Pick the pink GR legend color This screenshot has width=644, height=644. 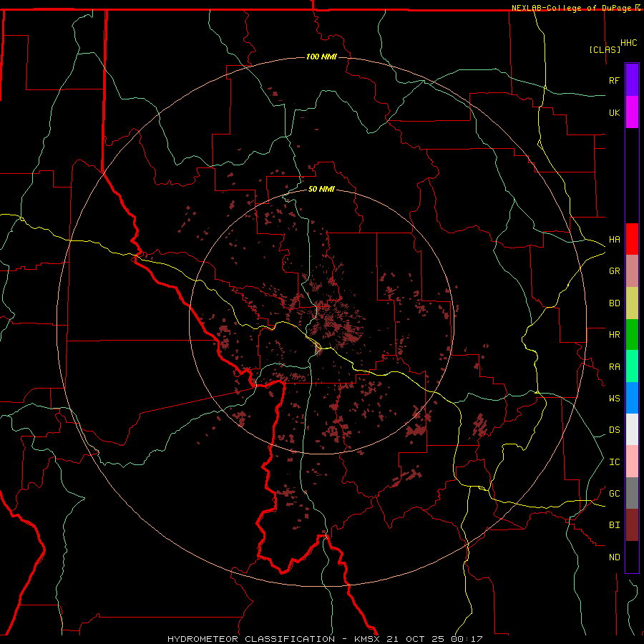[x=632, y=271]
